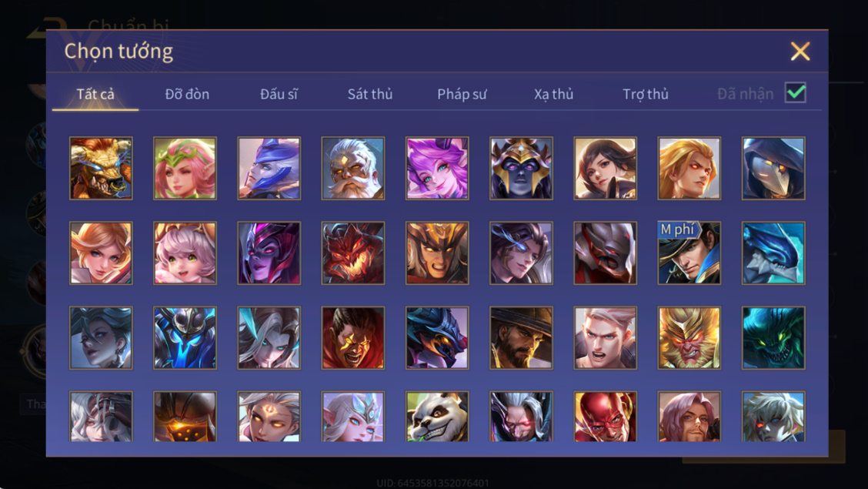Close the Chọn tướng dialog
This screenshot has height=489, width=868.
pos(800,51)
